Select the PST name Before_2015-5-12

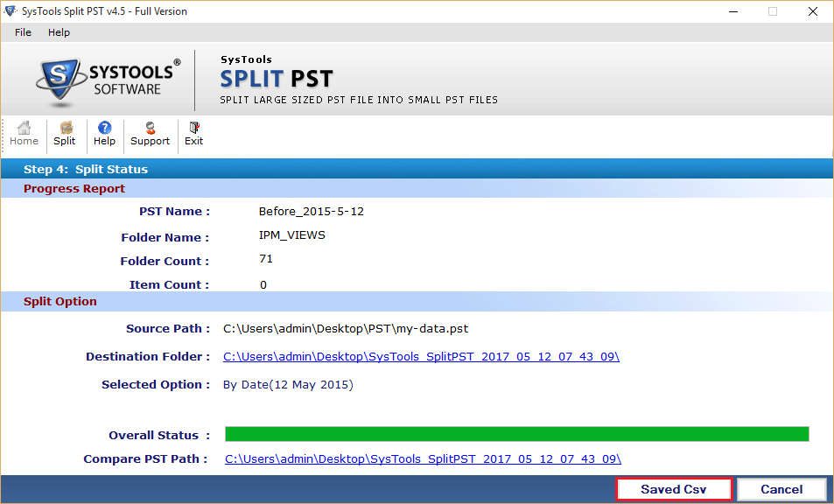coord(312,212)
